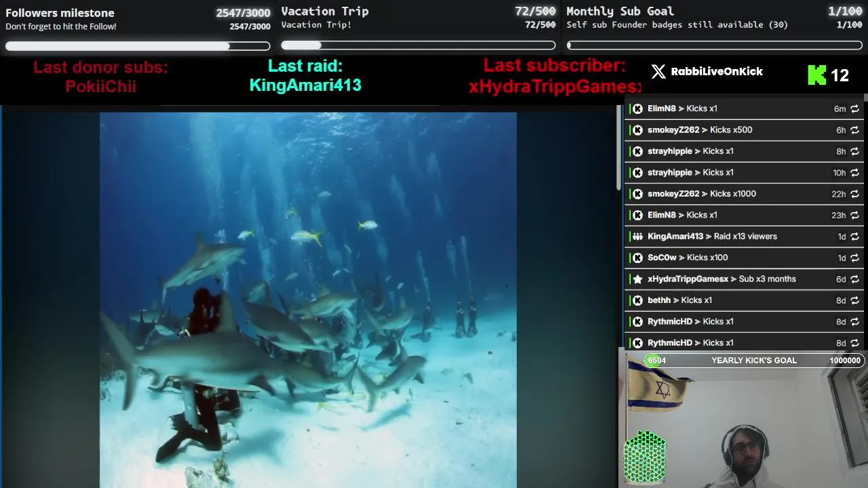This screenshot has width=868, height=488.
Task: Click the 'YEARLY KICK'S GOAL' label
Action: [x=754, y=361]
